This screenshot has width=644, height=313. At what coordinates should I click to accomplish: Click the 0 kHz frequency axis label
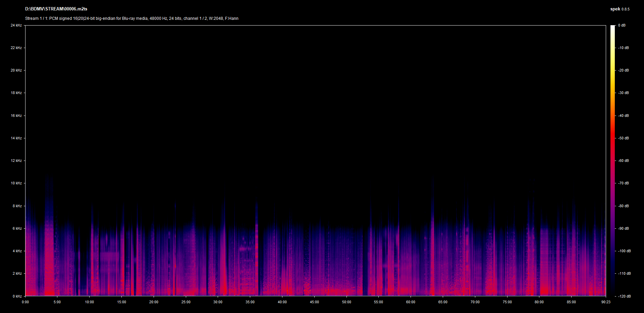(17, 296)
